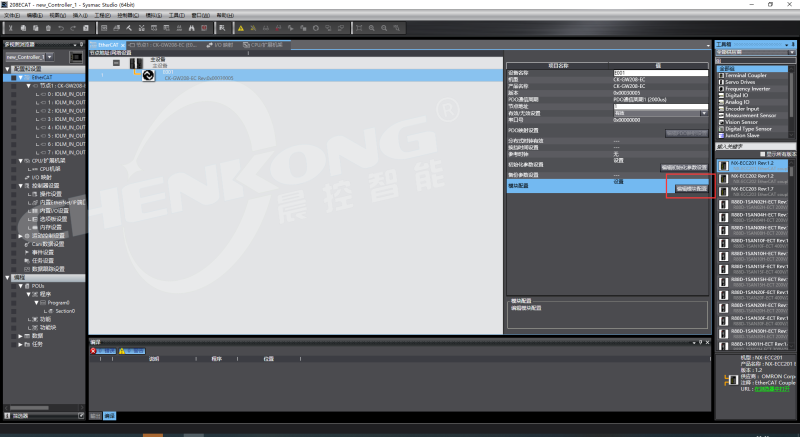Click the fit-to-window zoom toolbar icon

tap(359, 28)
